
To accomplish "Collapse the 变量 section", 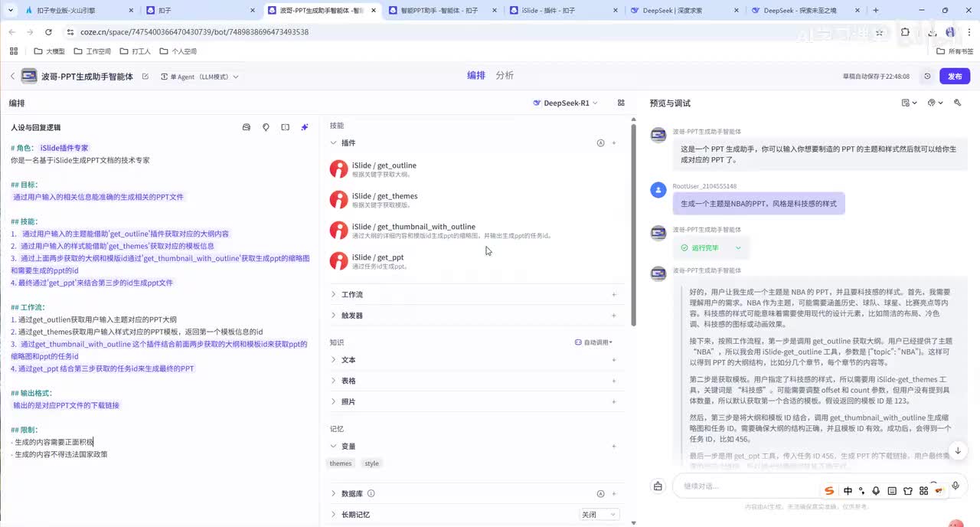I will [334, 446].
